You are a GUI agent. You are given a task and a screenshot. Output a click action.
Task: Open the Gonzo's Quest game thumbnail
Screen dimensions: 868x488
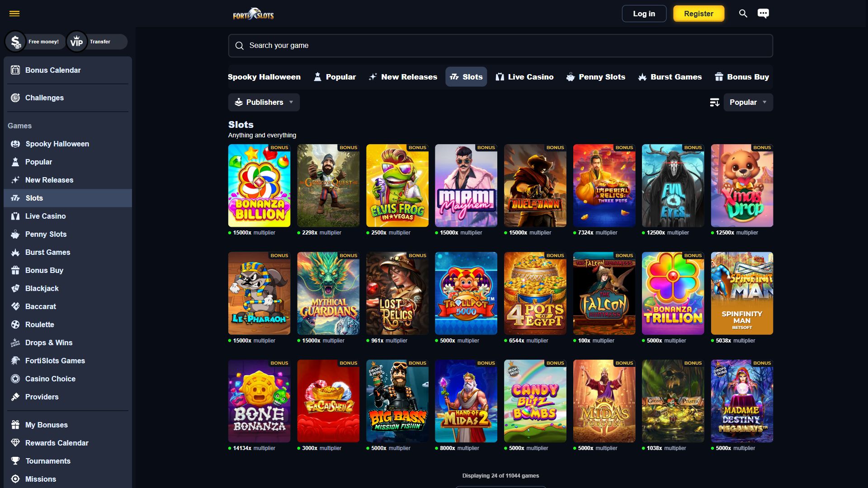pyautogui.click(x=328, y=186)
